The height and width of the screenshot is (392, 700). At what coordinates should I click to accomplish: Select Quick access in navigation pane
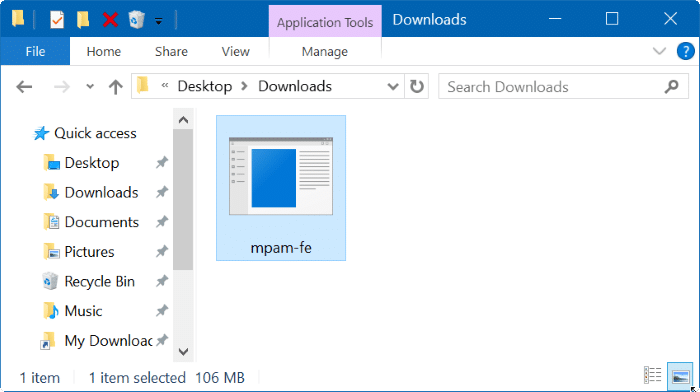click(85, 133)
